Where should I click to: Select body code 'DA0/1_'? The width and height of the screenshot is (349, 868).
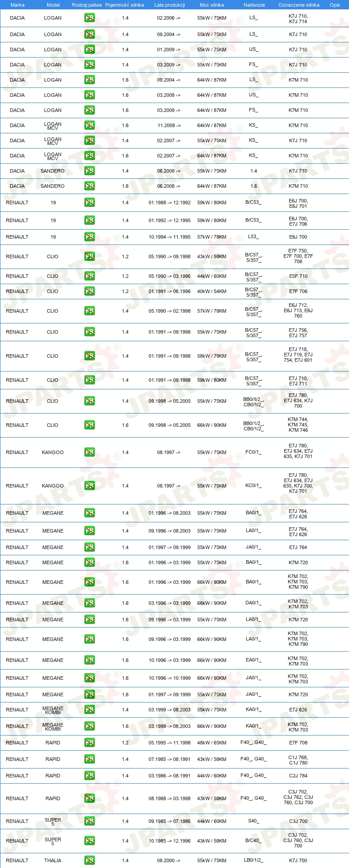pyautogui.click(x=253, y=603)
